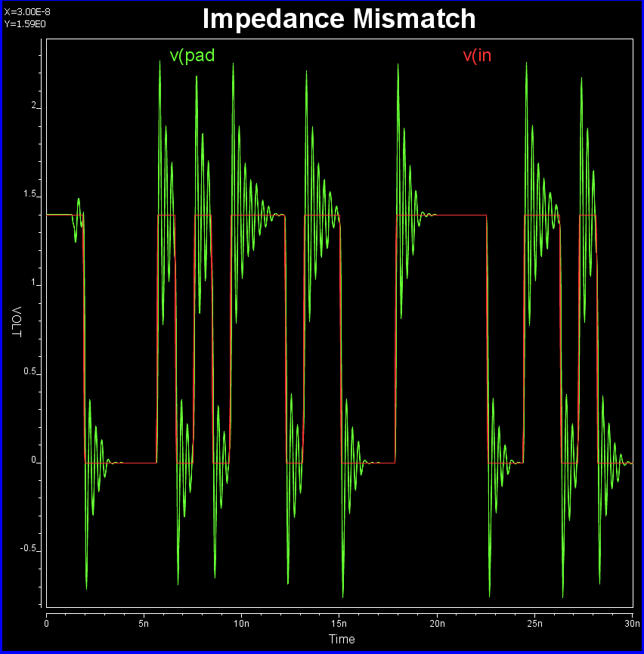Click the 15n tick on time axis

tap(339, 623)
